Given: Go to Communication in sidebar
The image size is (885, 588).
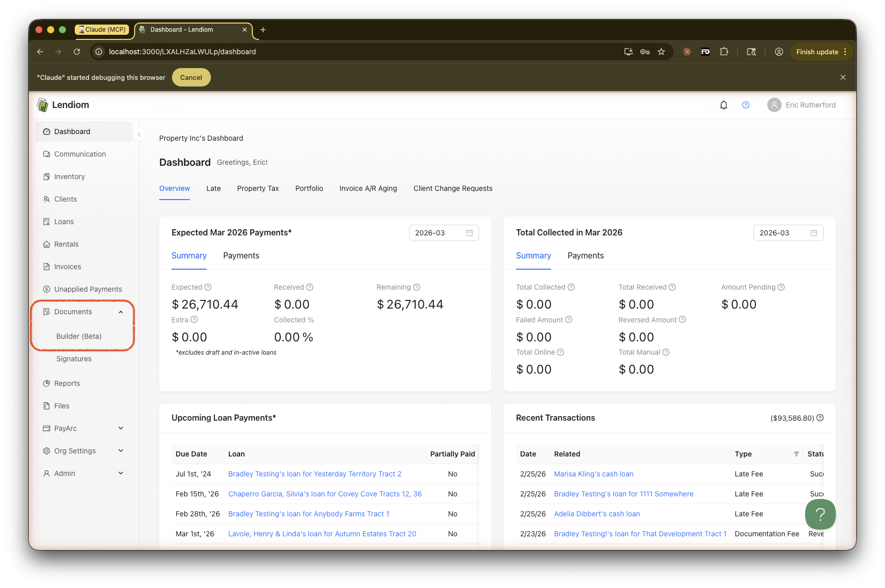Looking at the screenshot, I should pyautogui.click(x=84, y=154).
